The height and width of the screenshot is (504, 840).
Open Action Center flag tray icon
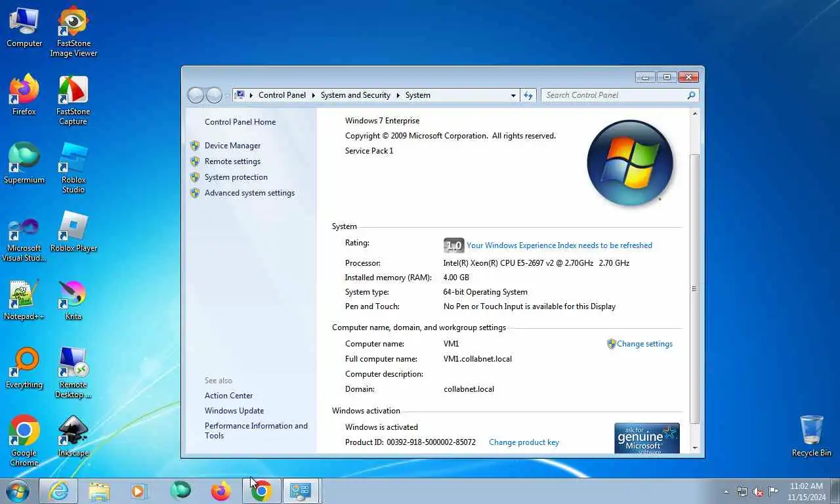point(774,492)
